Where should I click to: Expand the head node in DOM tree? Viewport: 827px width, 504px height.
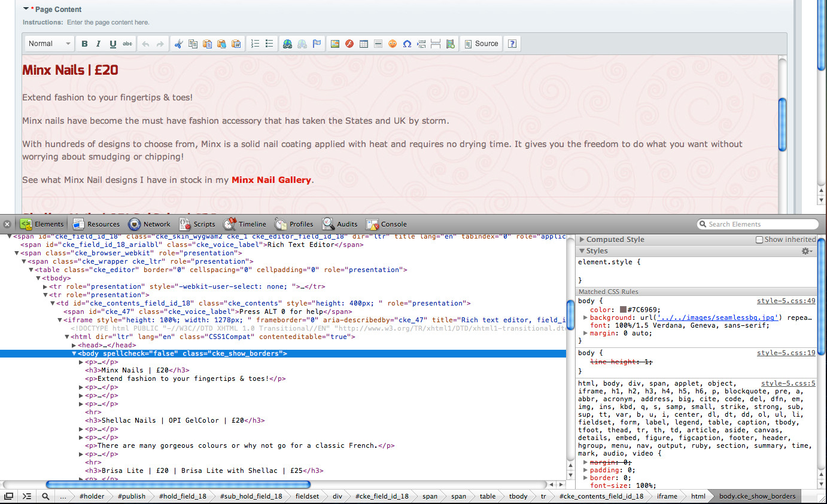coord(74,346)
